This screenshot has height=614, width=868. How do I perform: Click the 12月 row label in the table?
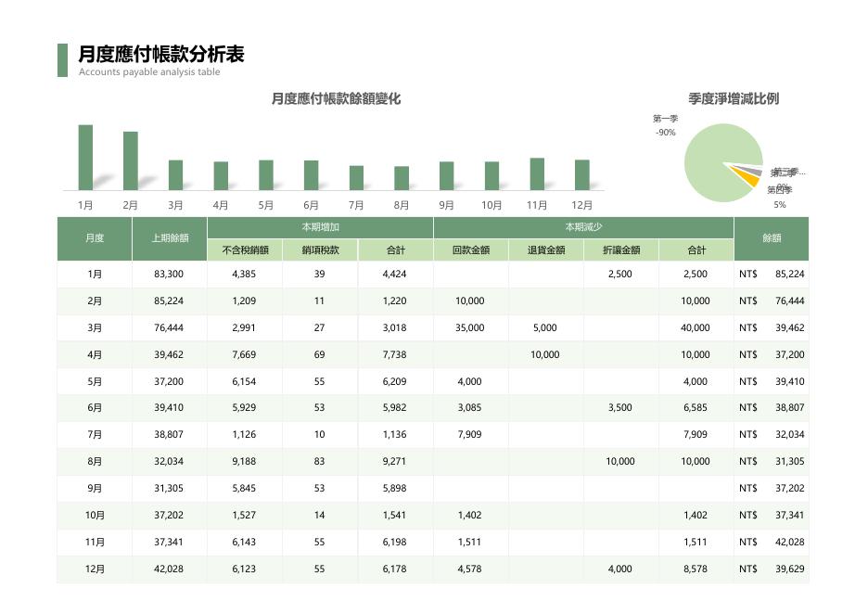pos(95,569)
